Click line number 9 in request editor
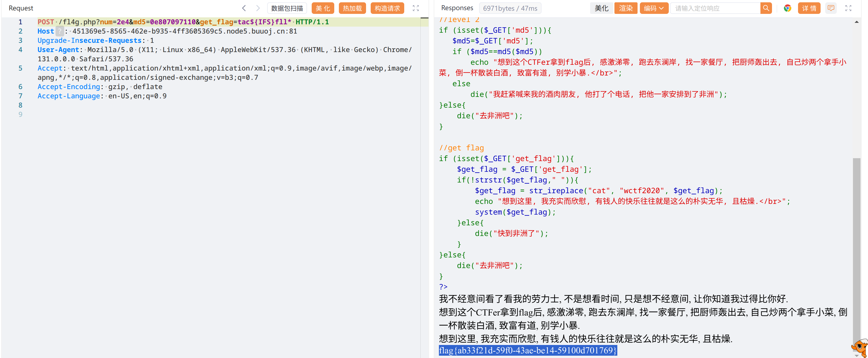Viewport: 868px width, 358px height. coord(20,115)
